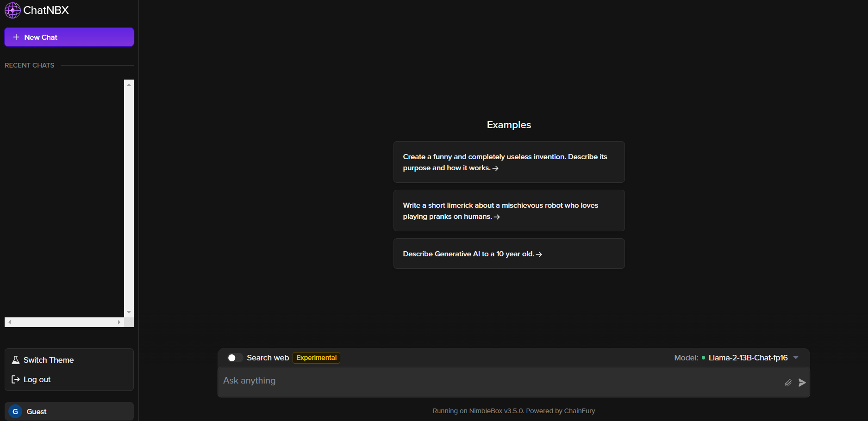The width and height of the screenshot is (868, 421).
Task: Click the ChatNBX globe logo icon
Action: (x=12, y=10)
